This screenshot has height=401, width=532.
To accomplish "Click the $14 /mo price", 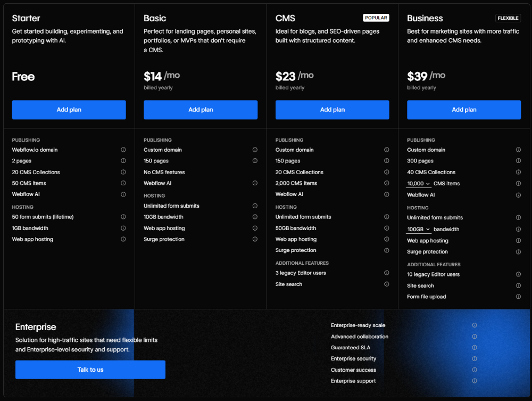I will pos(162,76).
